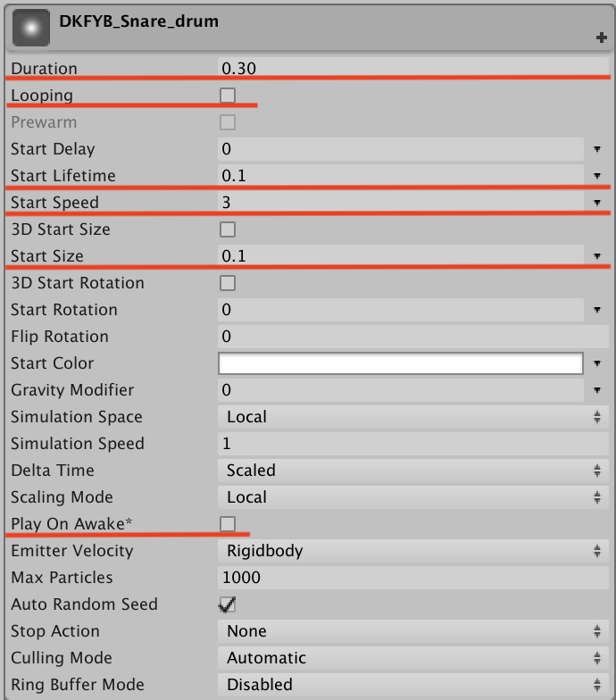Open the Stop Action dropdown
Screen dimensions: 616x700
pos(411,631)
